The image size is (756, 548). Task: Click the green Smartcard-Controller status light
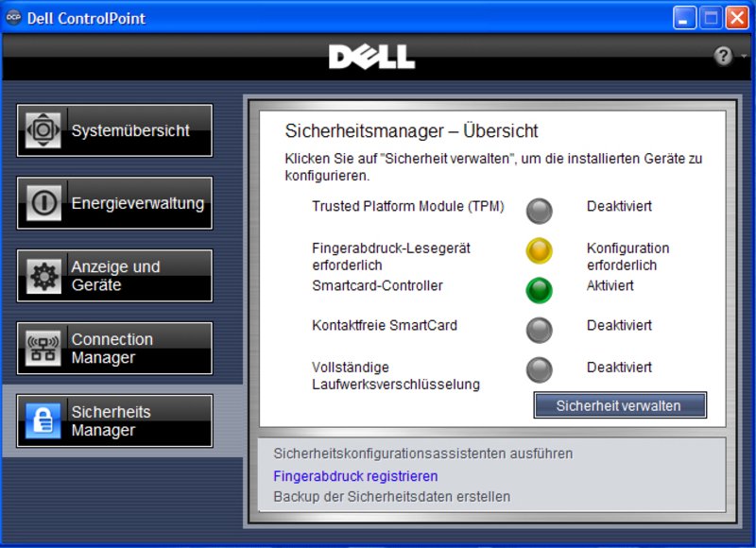[x=539, y=290]
